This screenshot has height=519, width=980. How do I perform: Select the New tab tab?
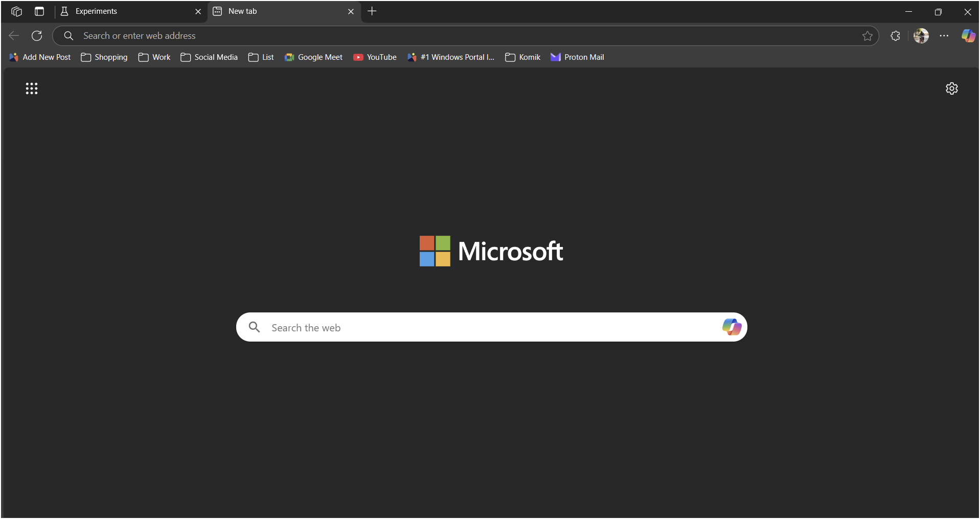284,11
